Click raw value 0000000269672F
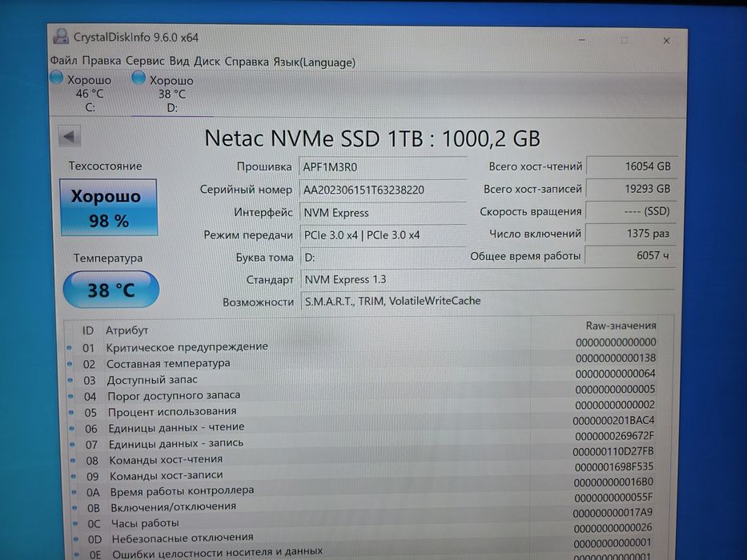This screenshot has width=747, height=560. pyautogui.click(x=615, y=436)
